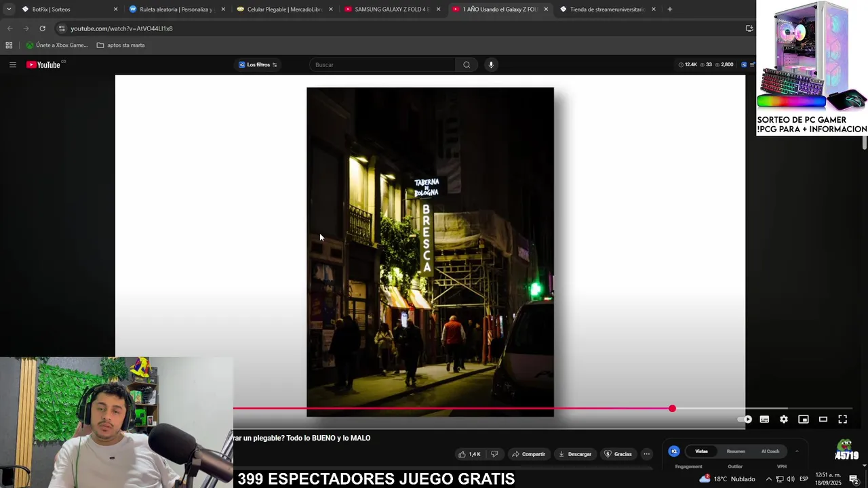Reload the page with refresh icon
Image resolution: width=868 pixels, height=488 pixels.
coord(42,28)
